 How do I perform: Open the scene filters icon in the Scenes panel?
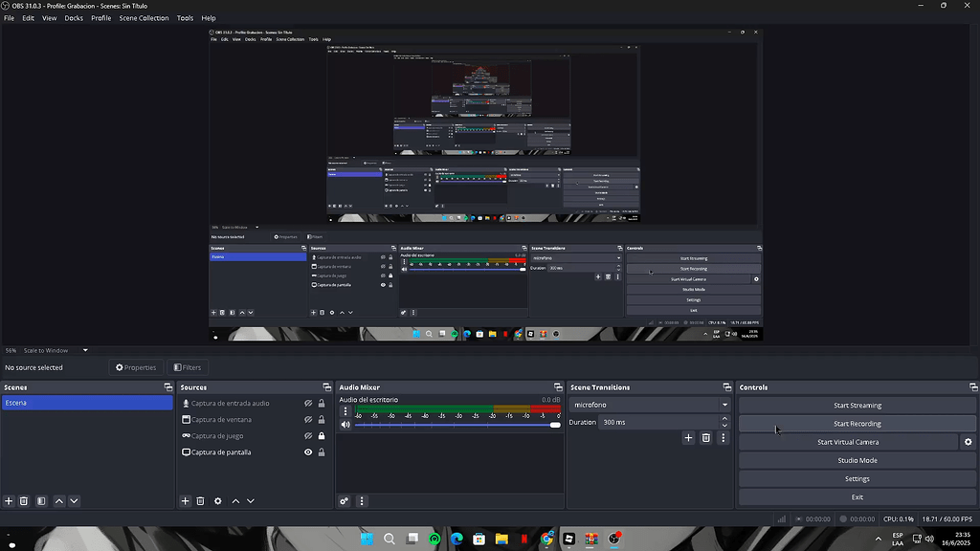click(x=41, y=501)
